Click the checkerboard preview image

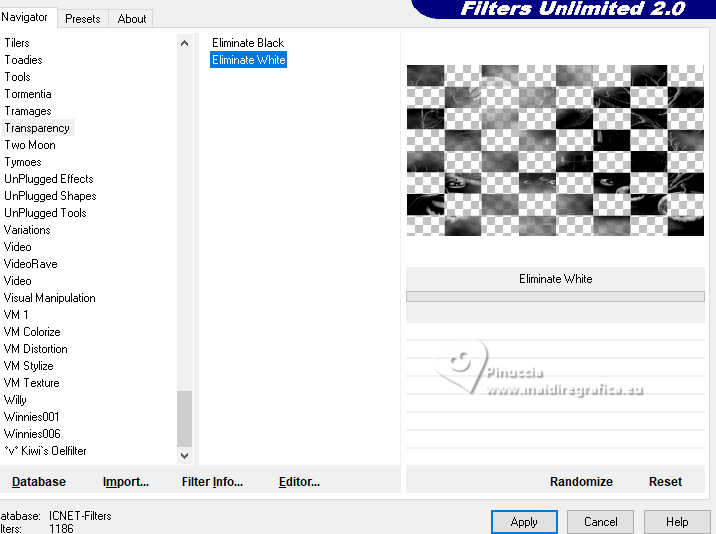[x=555, y=150]
